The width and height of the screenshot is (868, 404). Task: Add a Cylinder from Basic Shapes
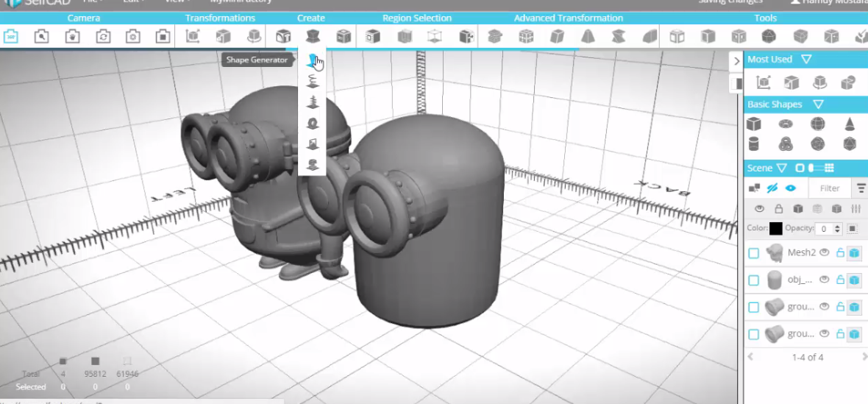753,144
